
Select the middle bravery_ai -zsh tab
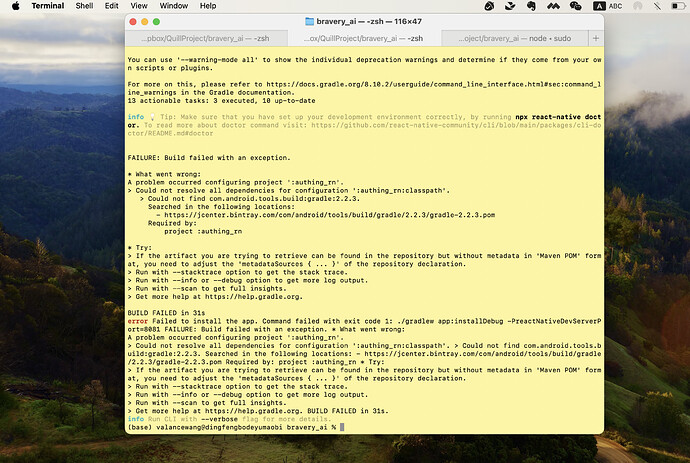pyautogui.click(x=363, y=38)
